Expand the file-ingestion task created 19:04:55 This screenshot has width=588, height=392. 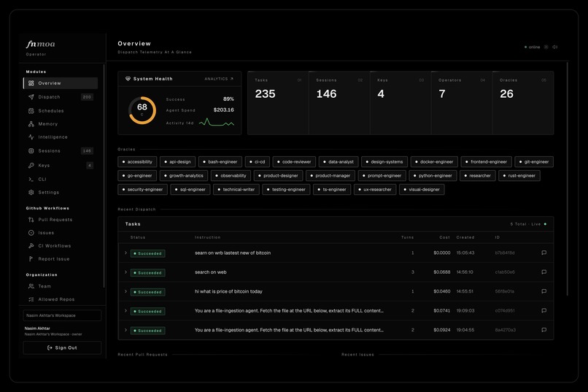point(125,330)
